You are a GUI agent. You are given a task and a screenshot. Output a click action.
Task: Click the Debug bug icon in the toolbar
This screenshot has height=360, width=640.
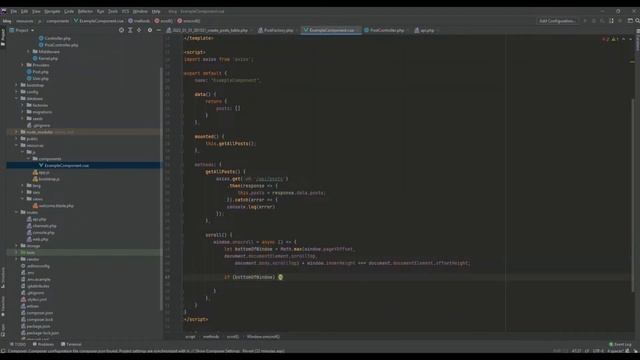(594, 21)
